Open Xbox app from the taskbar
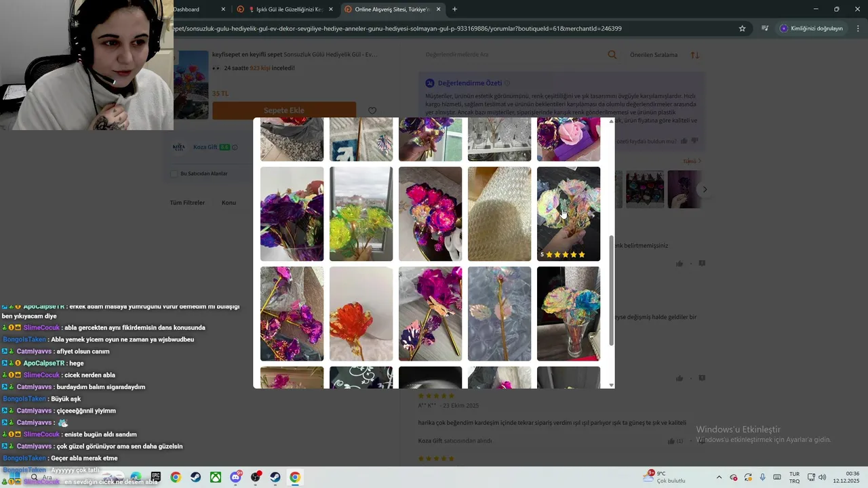This screenshot has width=868, height=488. [x=215, y=477]
